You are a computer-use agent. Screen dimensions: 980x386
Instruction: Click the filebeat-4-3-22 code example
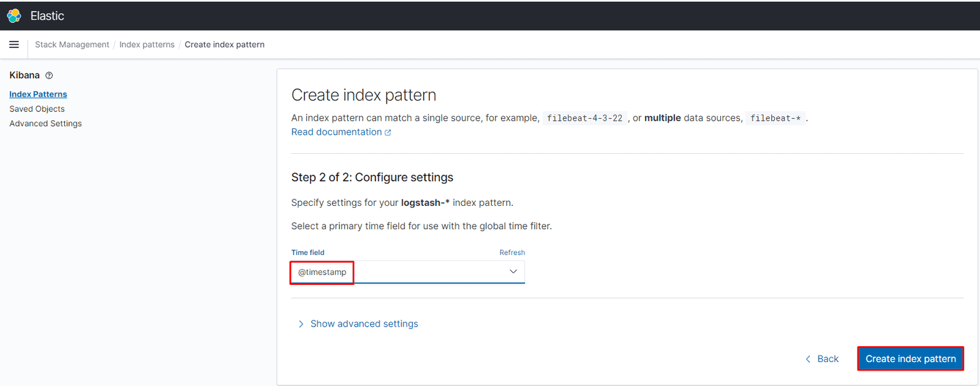pos(584,118)
